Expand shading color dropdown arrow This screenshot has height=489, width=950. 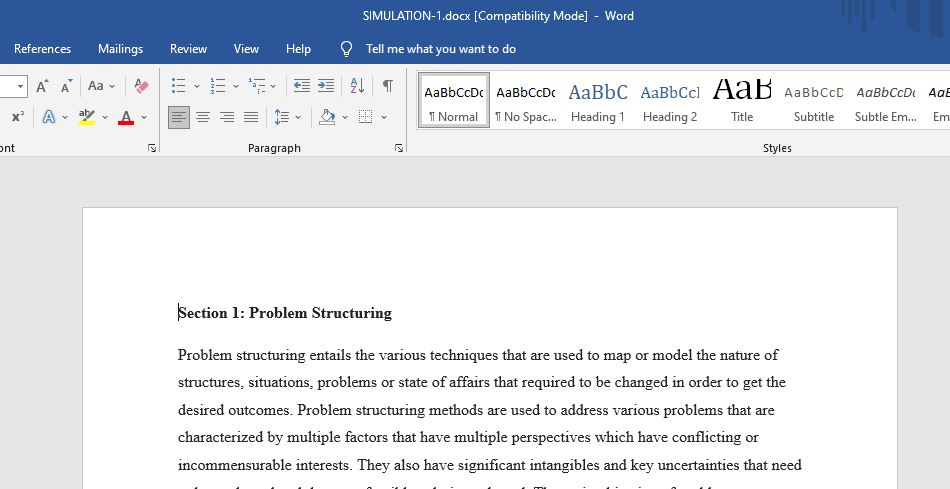coord(345,118)
